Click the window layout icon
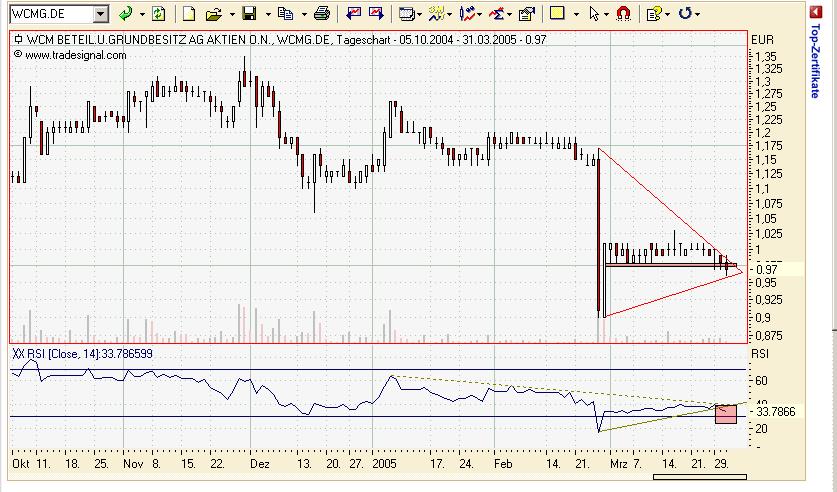This screenshot has width=837, height=492. click(407, 14)
